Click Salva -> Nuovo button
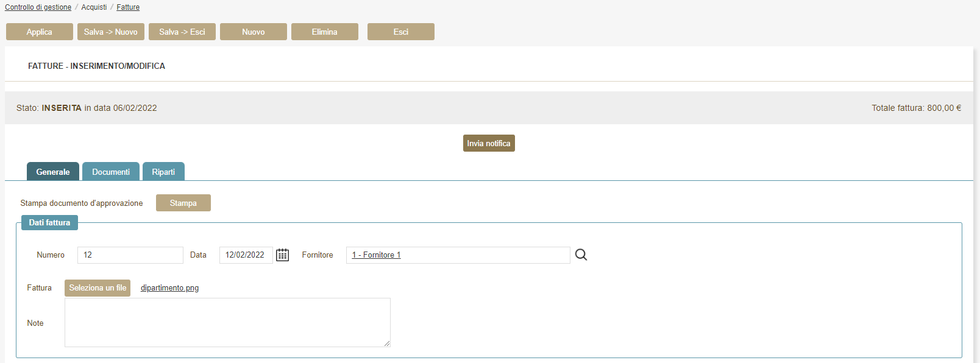Image resolution: width=980 pixels, height=363 pixels. (x=111, y=32)
